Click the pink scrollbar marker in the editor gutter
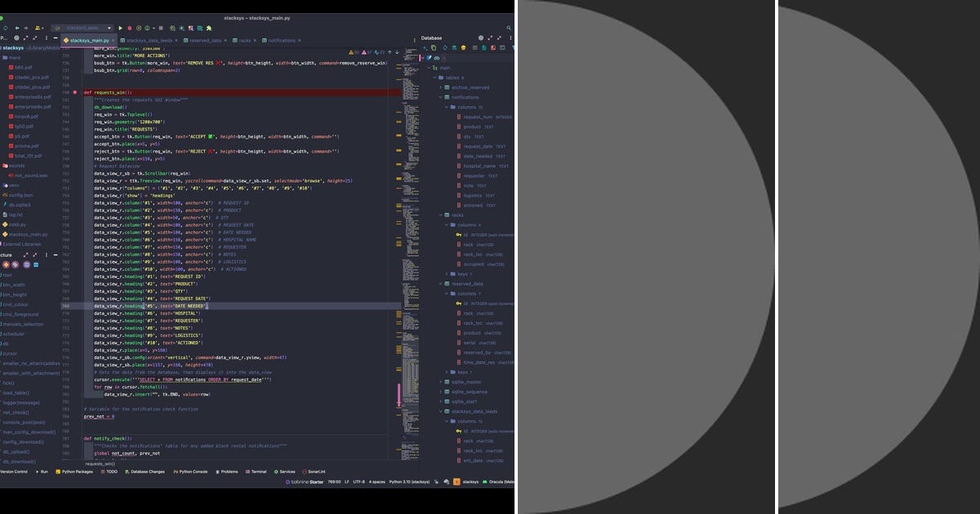 [x=399, y=393]
